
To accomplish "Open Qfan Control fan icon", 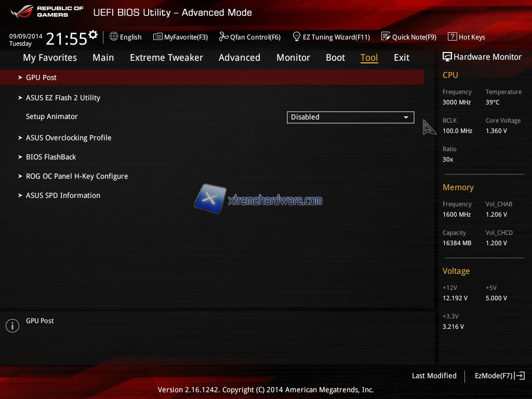I will [223, 36].
